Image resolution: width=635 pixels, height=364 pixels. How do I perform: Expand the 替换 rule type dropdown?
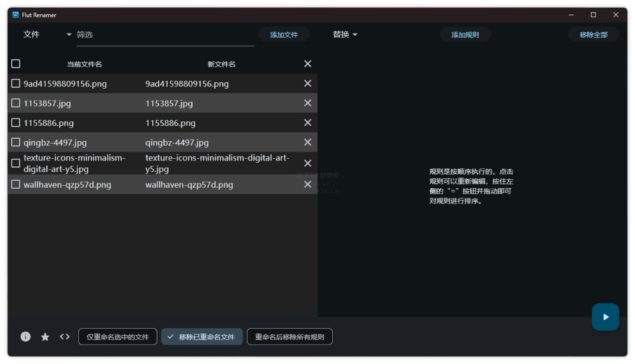345,34
